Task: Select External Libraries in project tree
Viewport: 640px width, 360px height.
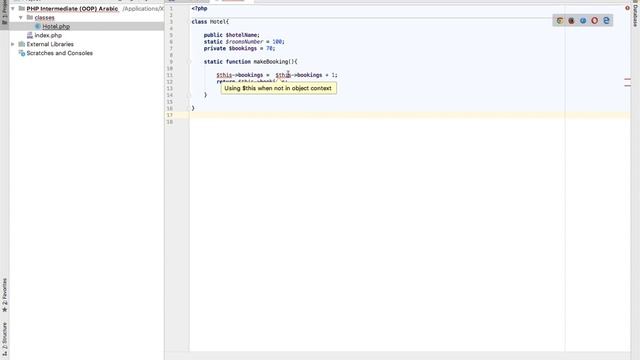Action: coord(50,44)
